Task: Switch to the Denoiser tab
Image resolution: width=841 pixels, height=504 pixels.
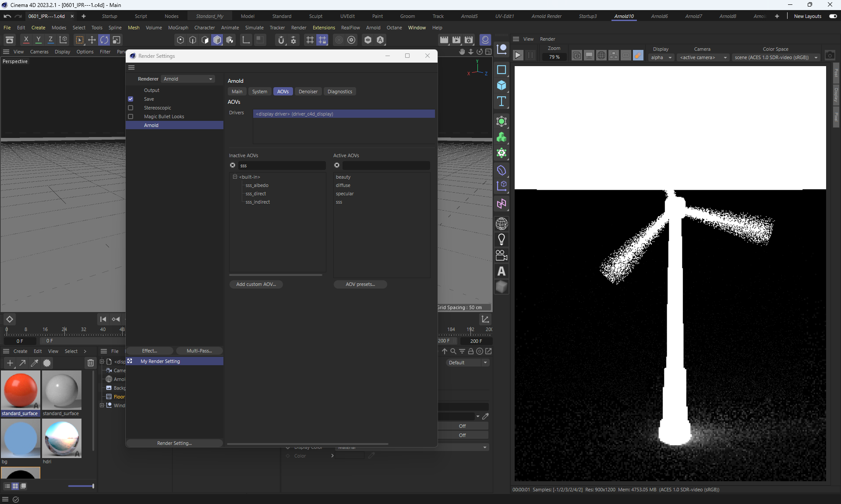Action: 308,92
